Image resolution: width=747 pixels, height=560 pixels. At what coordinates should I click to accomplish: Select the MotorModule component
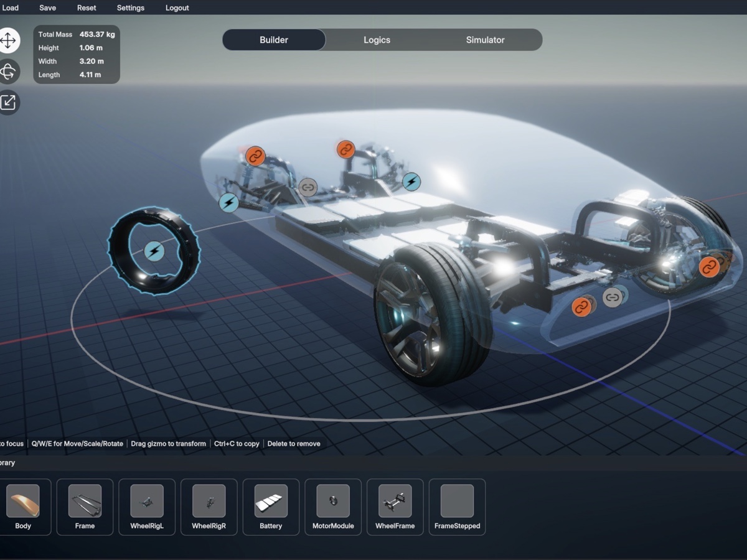tap(333, 507)
